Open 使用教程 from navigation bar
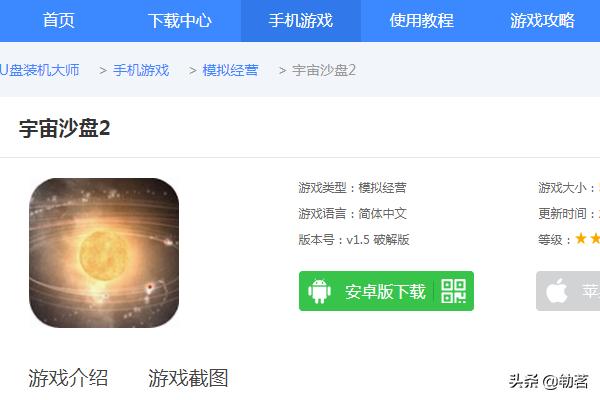The width and height of the screenshot is (600, 400). 422,20
